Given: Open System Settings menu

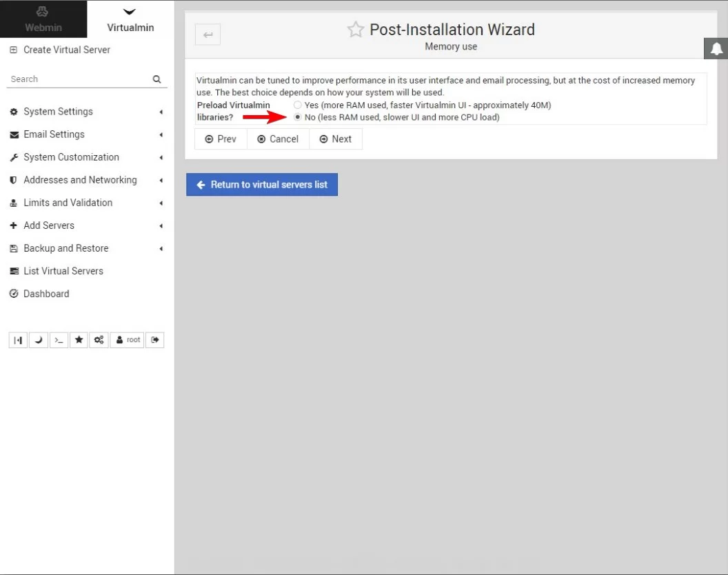Looking at the screenshot, I should pyautogui.click(x=58, y=112).
